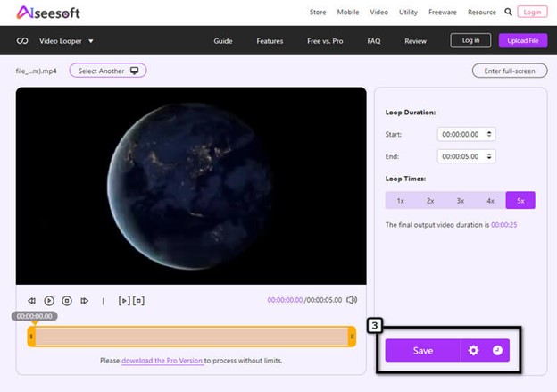Rewind with the step backward icon
Image resolution: width=557 pixels, height=392 pixels.
pyautogui.click(x=31, y=301)
